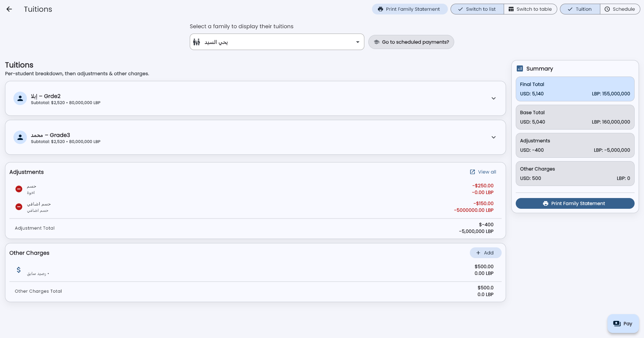The height and width of the screenshot is (338, 644).
Task: Click the Summary chart icon
Action: click(520, 68)
